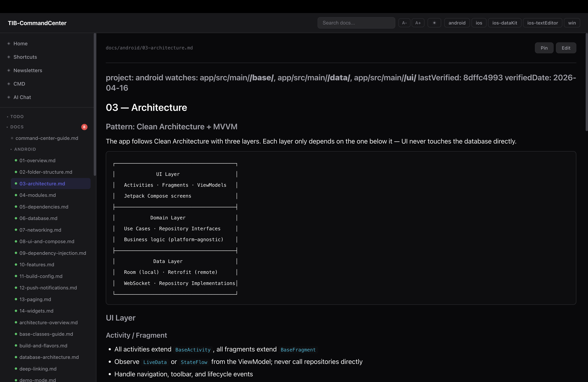Select the Home icon in the sidebar
588x382 pixels.
[x=8, y=44]
